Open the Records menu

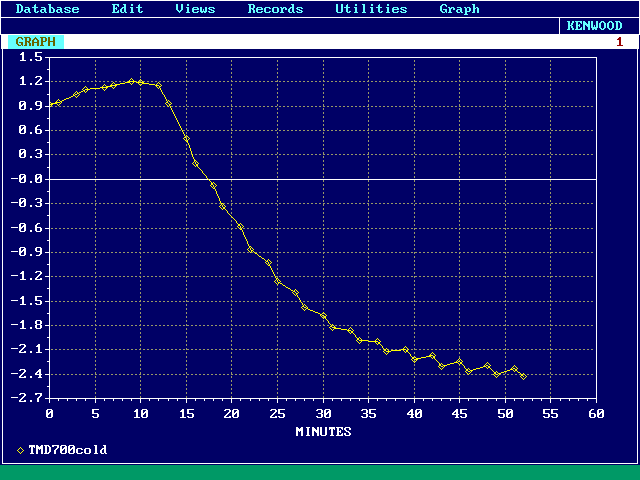point(275,9)
